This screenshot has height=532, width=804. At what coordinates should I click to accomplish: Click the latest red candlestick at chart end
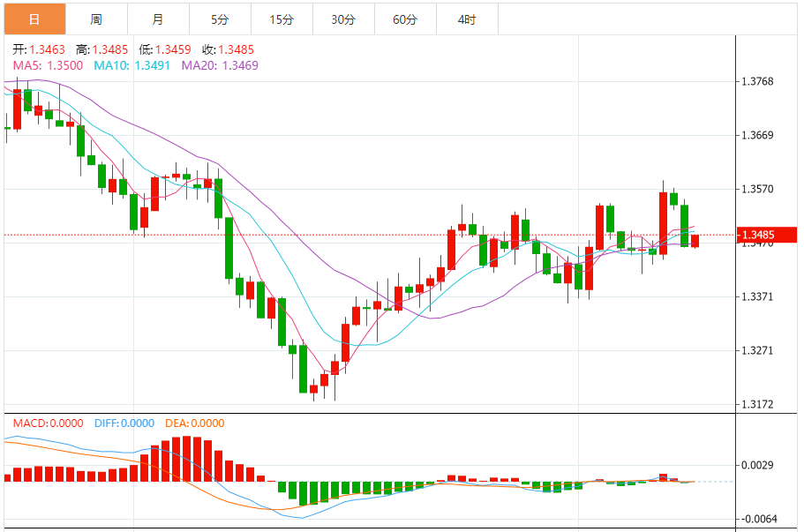click(x=695, y=241)
